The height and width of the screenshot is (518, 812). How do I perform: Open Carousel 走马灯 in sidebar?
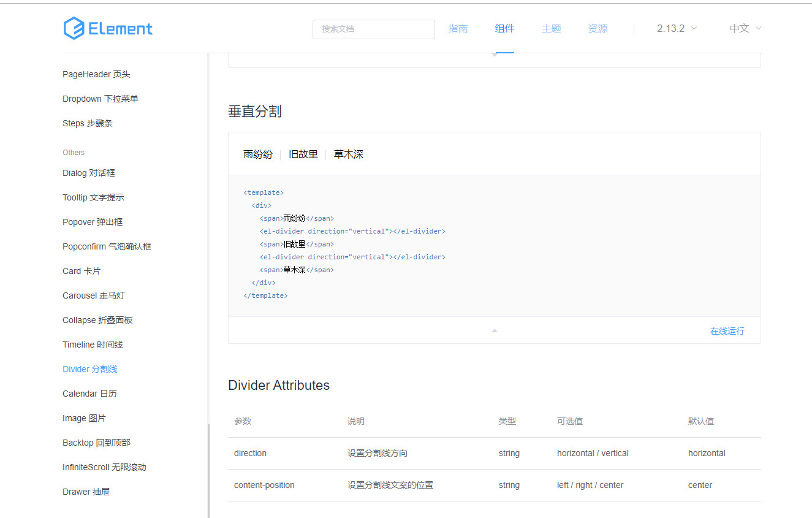click(94, 295)
